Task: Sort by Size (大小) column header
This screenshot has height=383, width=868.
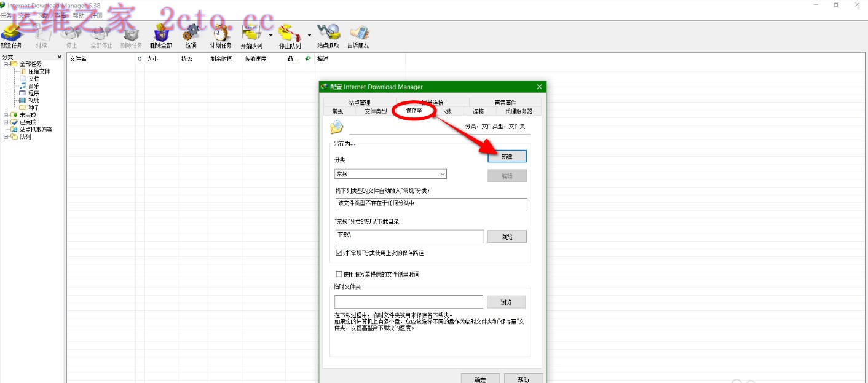Action: tap(161, 59)
